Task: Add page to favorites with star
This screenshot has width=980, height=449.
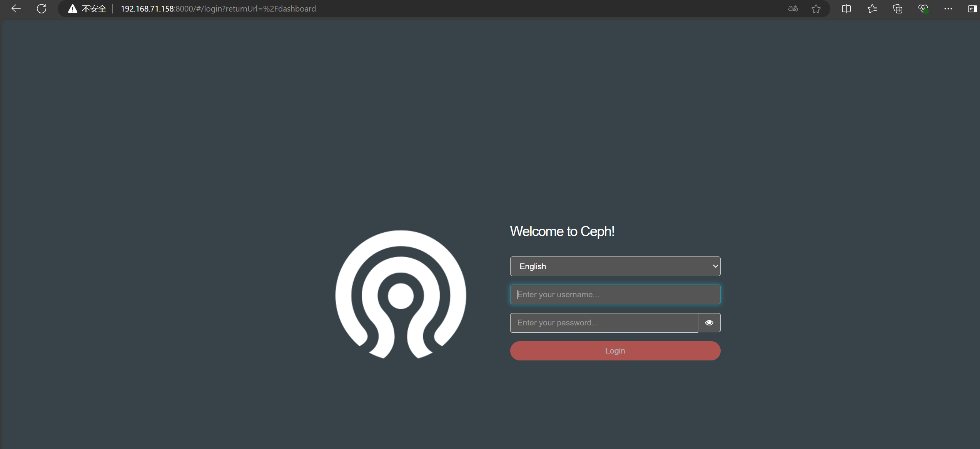Action: point(816,9)
